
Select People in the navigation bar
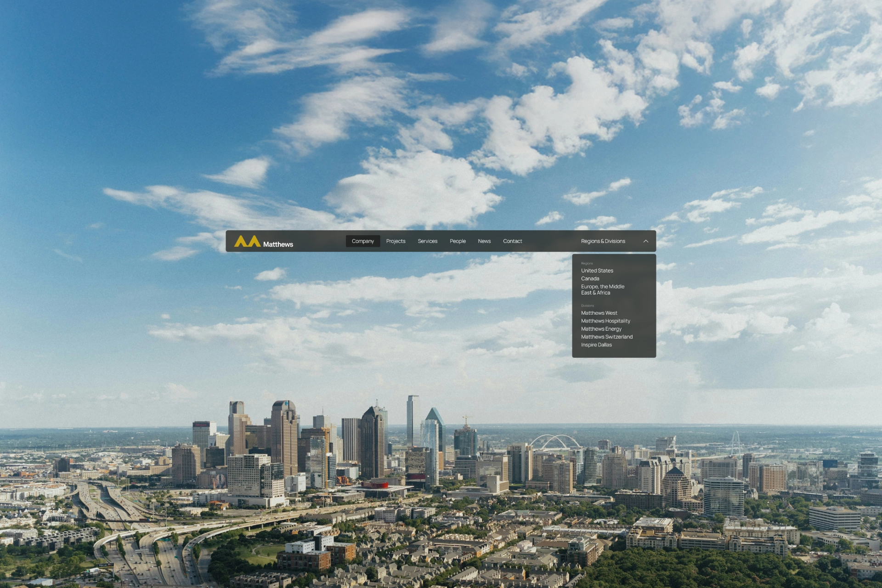(458, 241)
